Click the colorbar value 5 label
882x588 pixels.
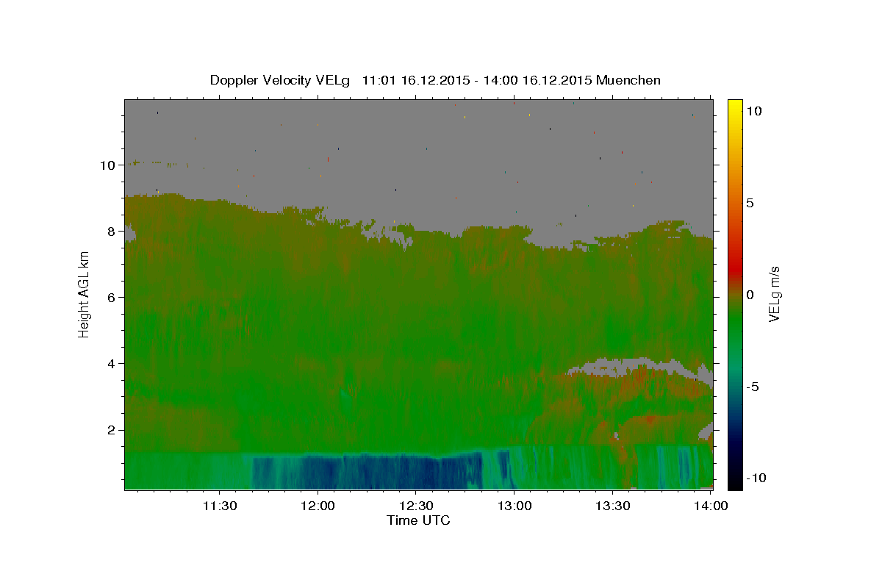point(750,203)
